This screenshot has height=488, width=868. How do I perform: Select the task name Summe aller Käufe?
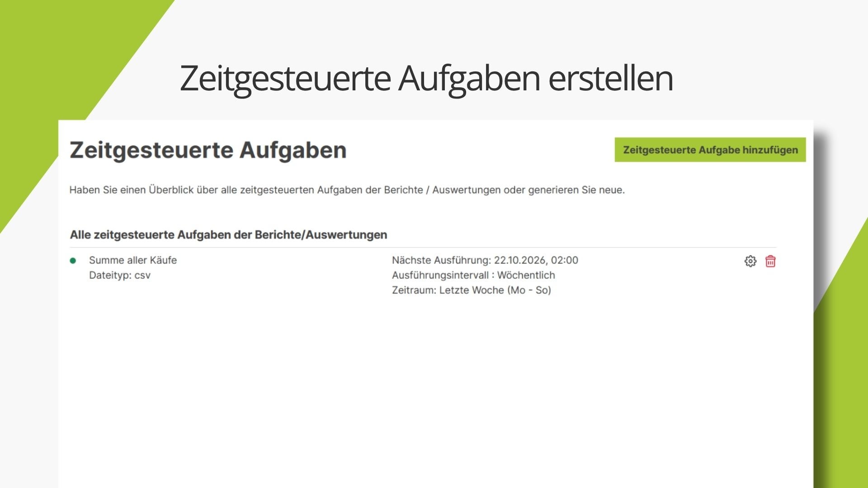133,260
